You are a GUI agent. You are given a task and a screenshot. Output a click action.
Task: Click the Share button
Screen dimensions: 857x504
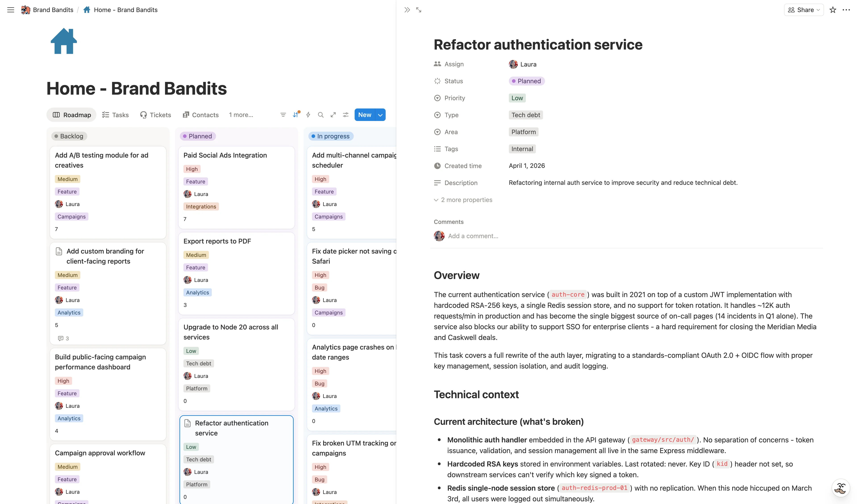coord(804,10)
